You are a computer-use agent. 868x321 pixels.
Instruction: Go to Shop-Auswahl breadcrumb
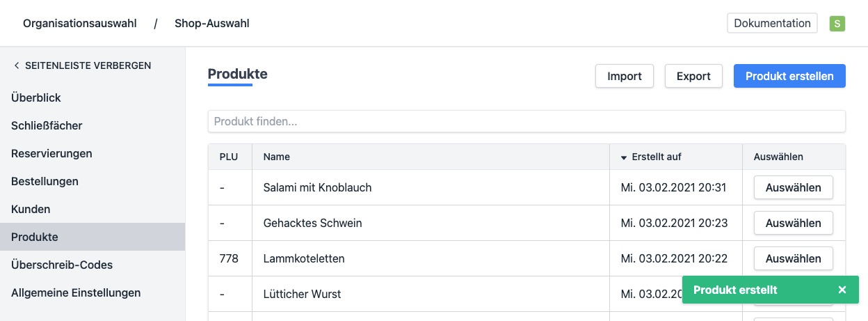pyautogui.click(x=211, y=24)
